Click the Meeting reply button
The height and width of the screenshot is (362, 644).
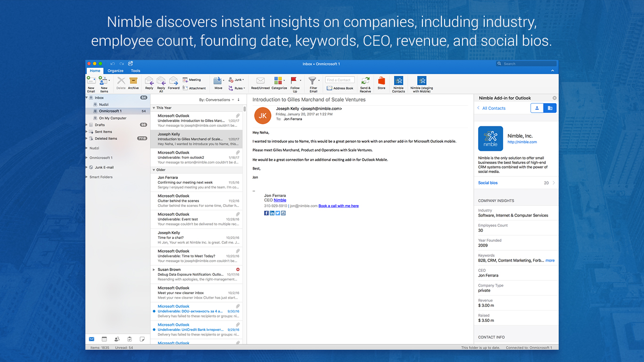click(x=192, y=80)
